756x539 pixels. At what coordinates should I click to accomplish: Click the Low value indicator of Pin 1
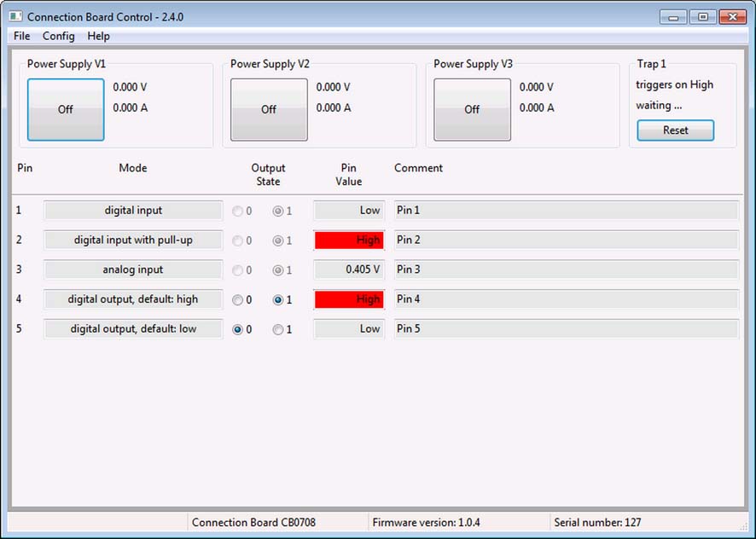(348, 210)
